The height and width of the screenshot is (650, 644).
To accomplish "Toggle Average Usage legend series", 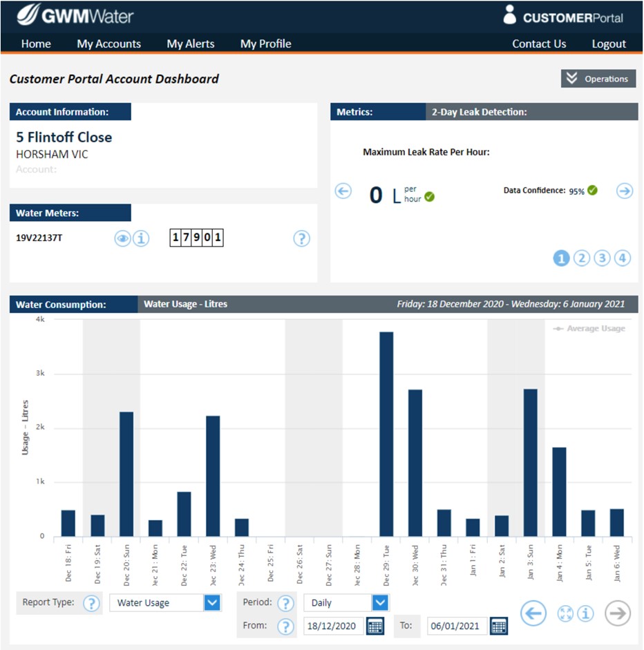I will [x=589, y=329].
